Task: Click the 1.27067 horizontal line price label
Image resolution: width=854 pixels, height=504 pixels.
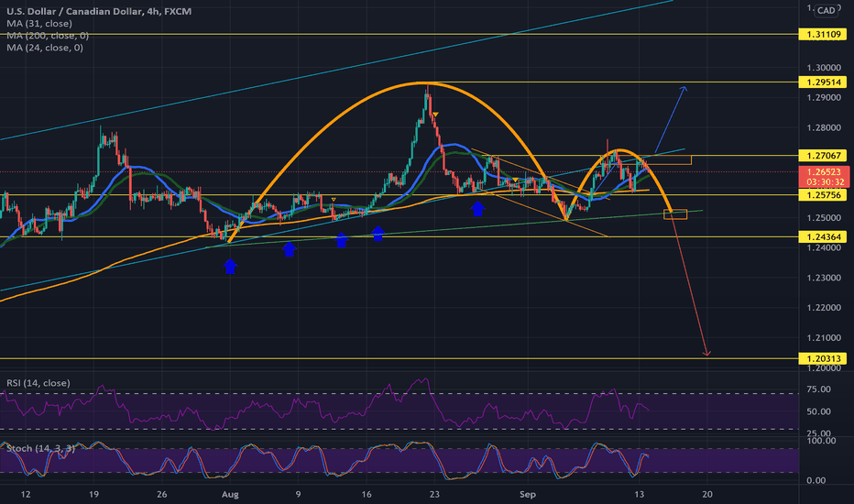Action: (x=823, y=156)
